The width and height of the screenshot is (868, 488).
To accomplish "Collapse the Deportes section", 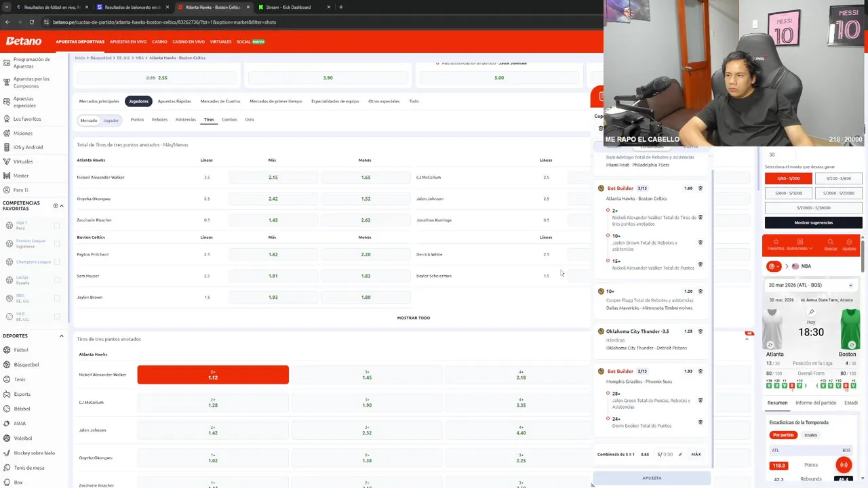I will (x=62, y=335).
